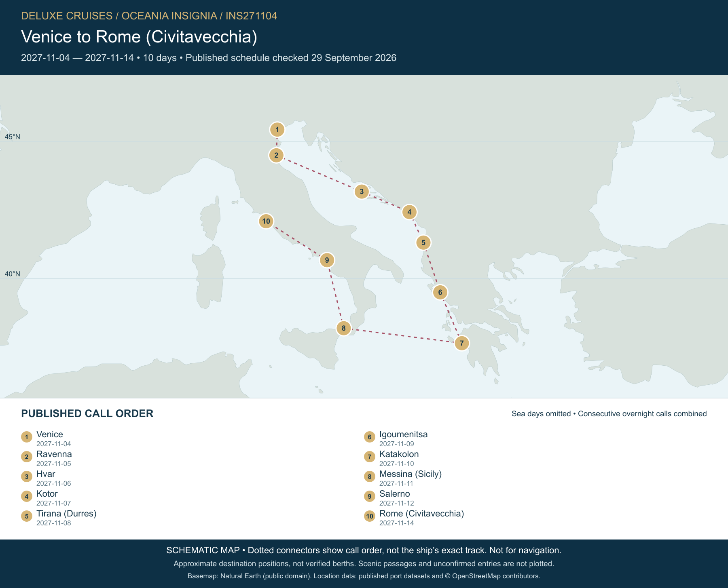The image size is (728, 588).
Task: Click map marker 2 for Ravenna
Action: (276, 155)
